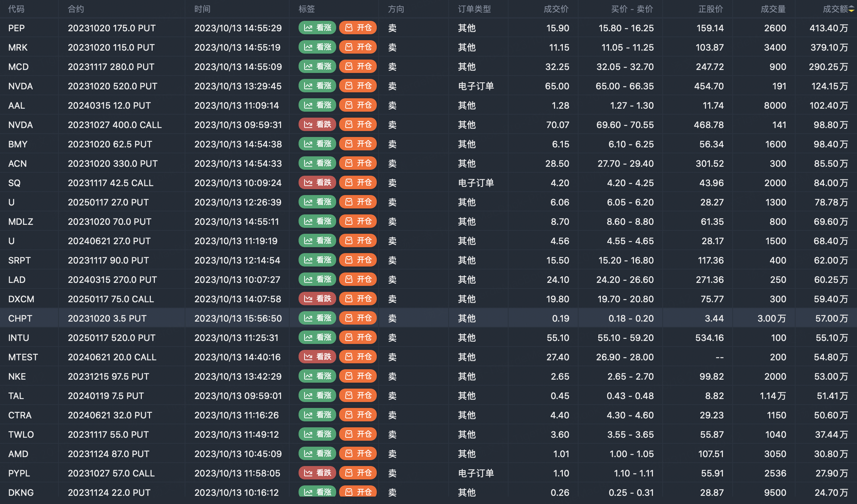Click volume 3.00万 in CHPT row

point(772,318)
